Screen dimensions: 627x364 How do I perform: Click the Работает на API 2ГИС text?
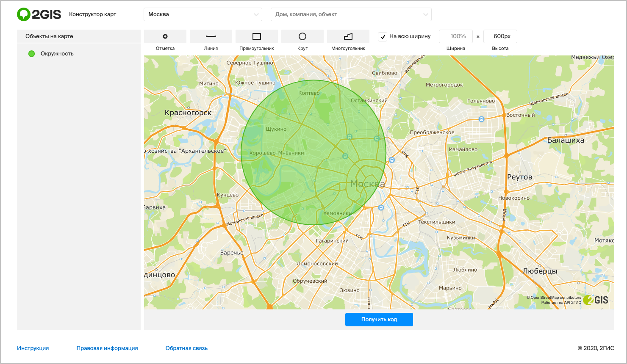click(x=561, y=303)
